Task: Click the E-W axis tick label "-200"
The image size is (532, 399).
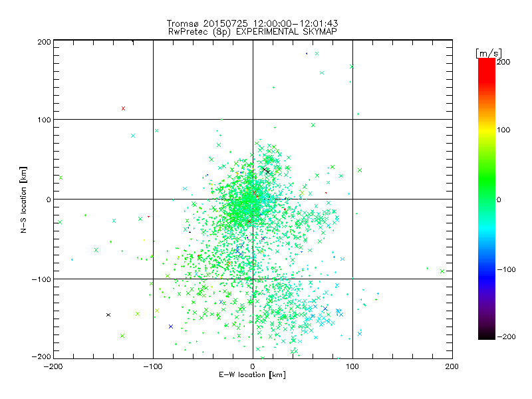Action: [x=53, y=366]
